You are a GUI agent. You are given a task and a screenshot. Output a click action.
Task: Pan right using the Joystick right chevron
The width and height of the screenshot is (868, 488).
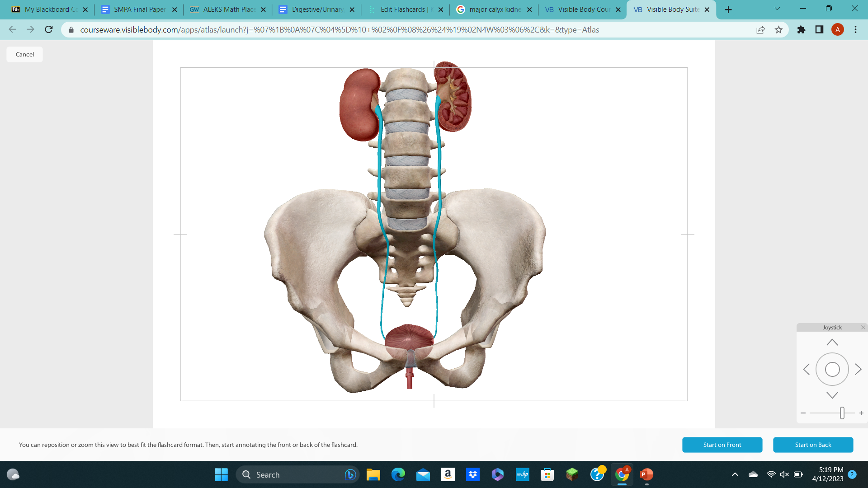858,369
